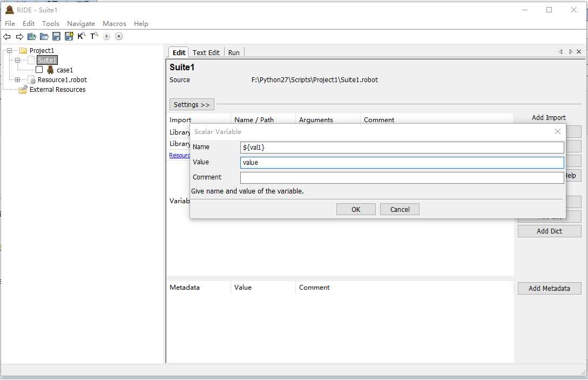The width and height of the screenshot is (588, 380).
Task: Select the Edit tab
Action: point(179,52)
